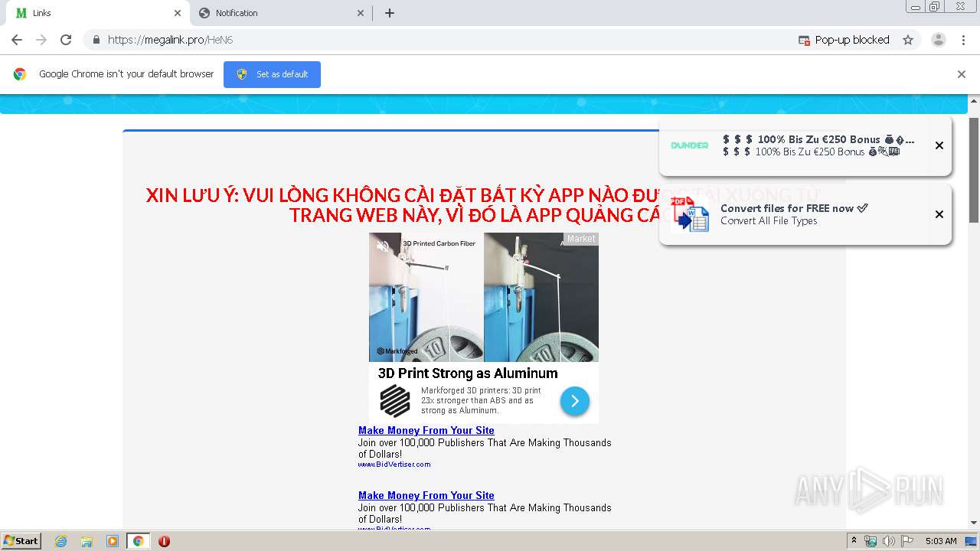Click the Pop-up blocked indicator
The height and width of the screenshot is (551, 980).
(844, 40)
